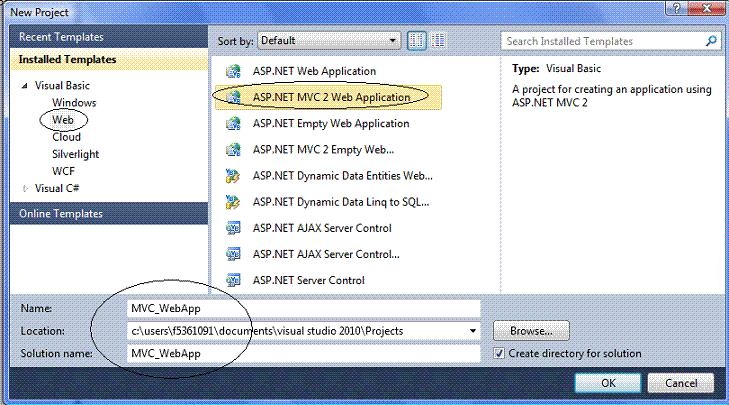Click the ASP.NET AJAX Server Control... extender icon
The image size is (729, 405).
pyautogui.click(x=233, y=254)
